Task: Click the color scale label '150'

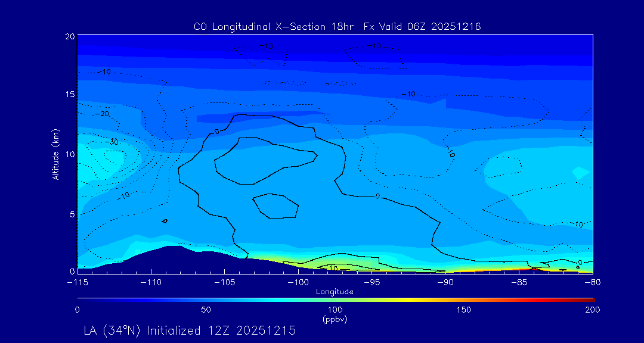Action: 464,310
